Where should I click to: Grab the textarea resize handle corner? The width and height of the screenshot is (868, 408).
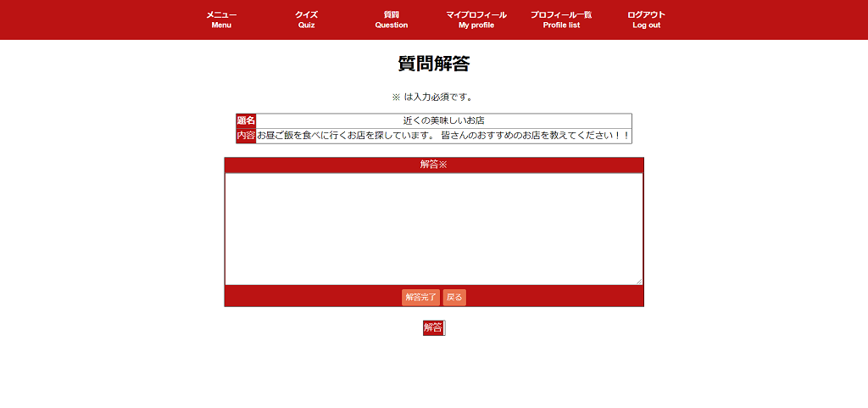pyautogui.click(x=639, y=282)
